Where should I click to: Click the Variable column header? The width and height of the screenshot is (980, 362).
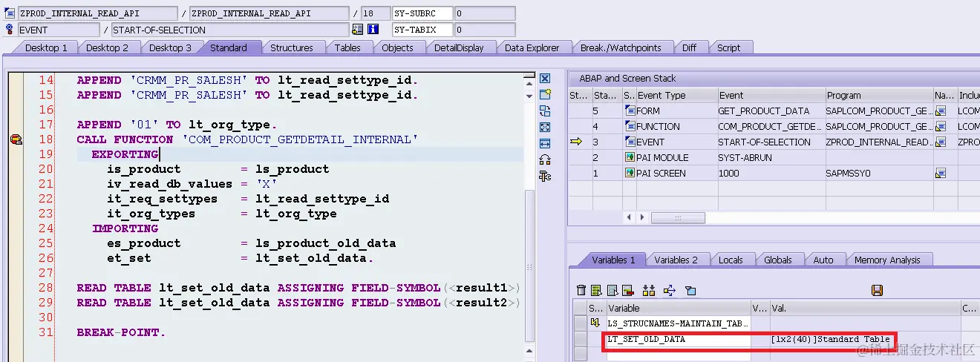click(x=679, y=308)
